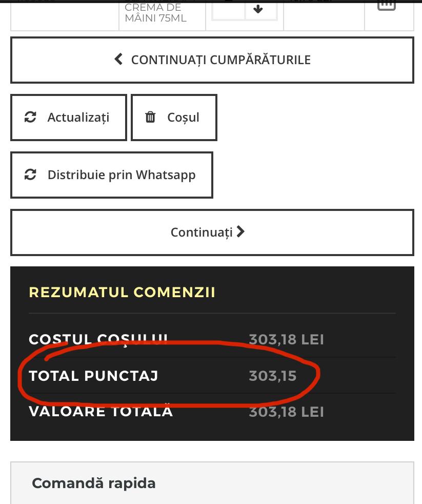Select the left chevron on Continuați cumpărăturile
Screen dimensions: 422x504
(x=118, y=59)
